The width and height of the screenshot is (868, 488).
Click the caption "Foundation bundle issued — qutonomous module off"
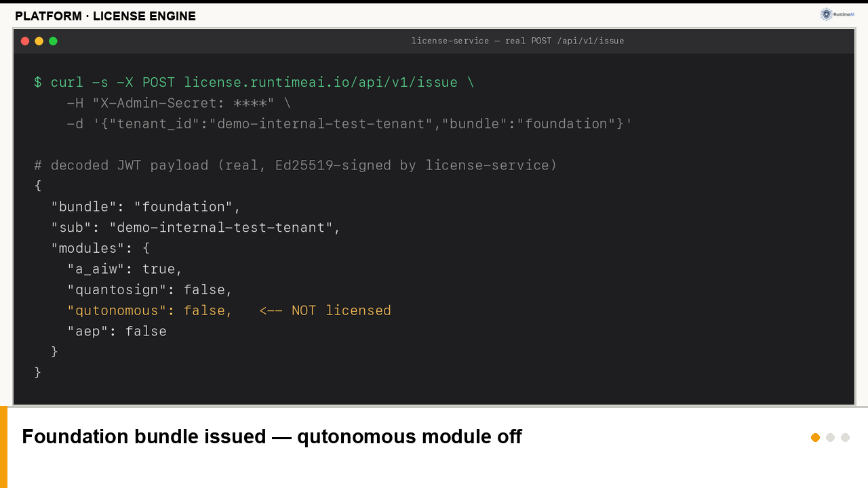pyautogui.click(x=272, y=437)
